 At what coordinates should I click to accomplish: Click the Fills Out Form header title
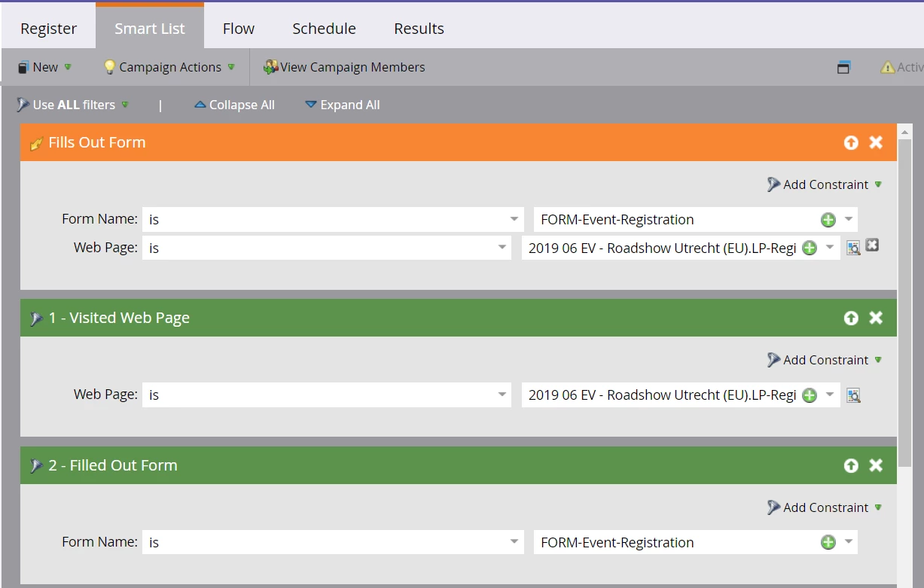click(97, 142)
